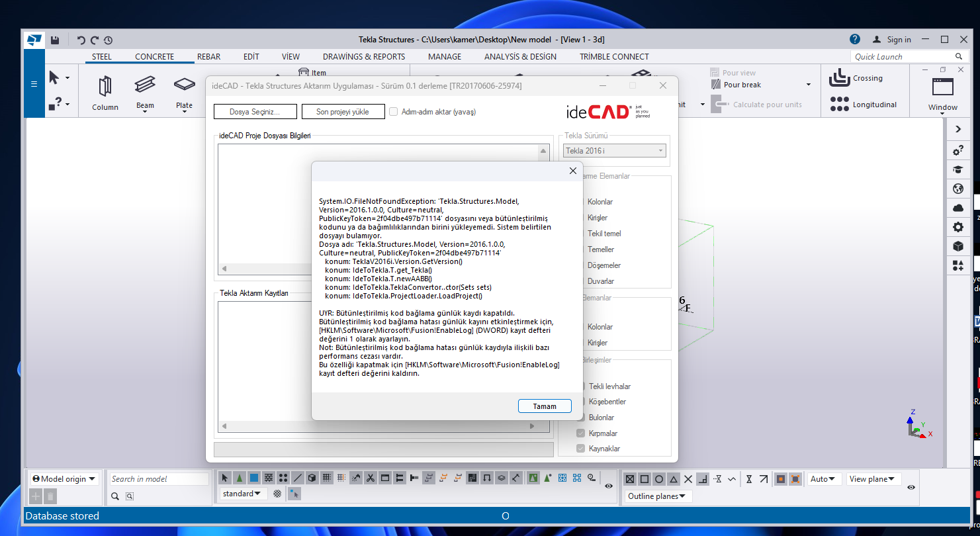Open the Tekla Online globe icon in side pane
Image resolution: width=980 pixels, height=536 pixels.
(x=958, y=189)
